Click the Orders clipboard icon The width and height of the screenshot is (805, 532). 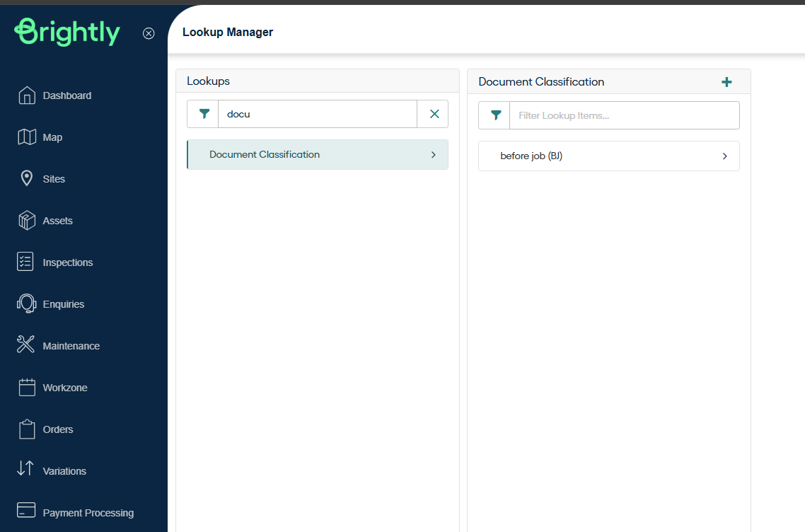pos(26,429)
